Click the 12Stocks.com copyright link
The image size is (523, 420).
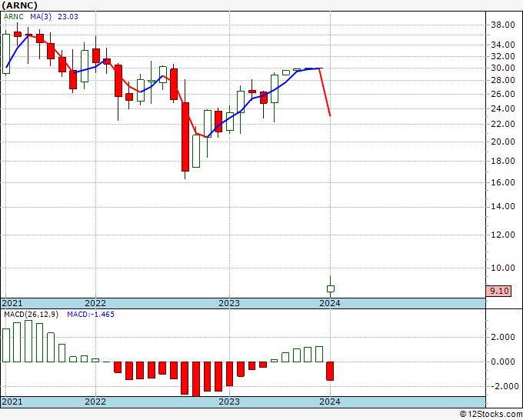(x=491, y=415)
